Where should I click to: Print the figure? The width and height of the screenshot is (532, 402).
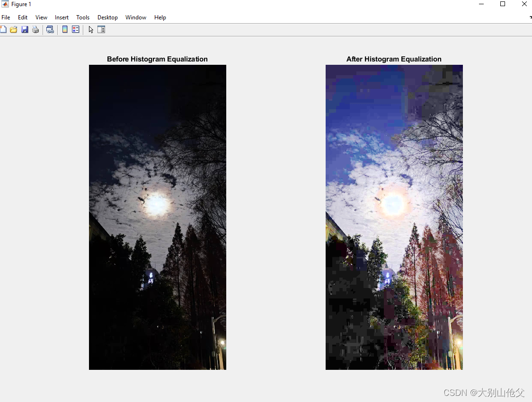[35, 29]
